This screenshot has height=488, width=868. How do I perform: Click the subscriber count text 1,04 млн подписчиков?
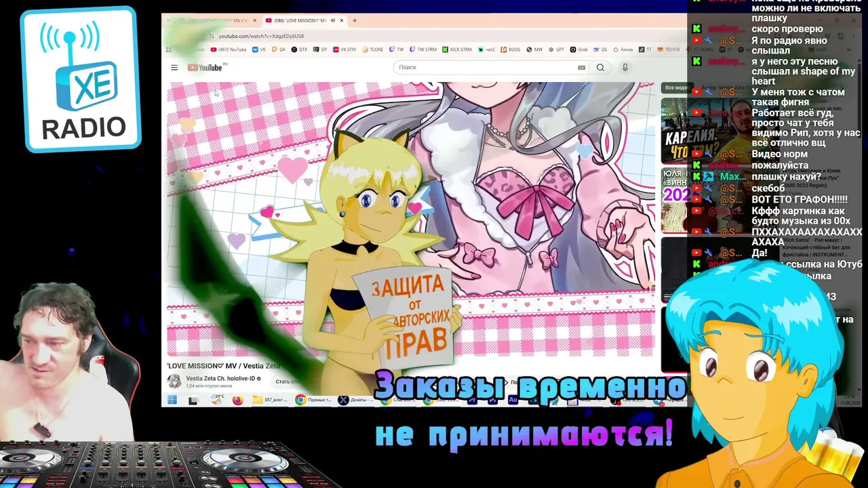209,386
